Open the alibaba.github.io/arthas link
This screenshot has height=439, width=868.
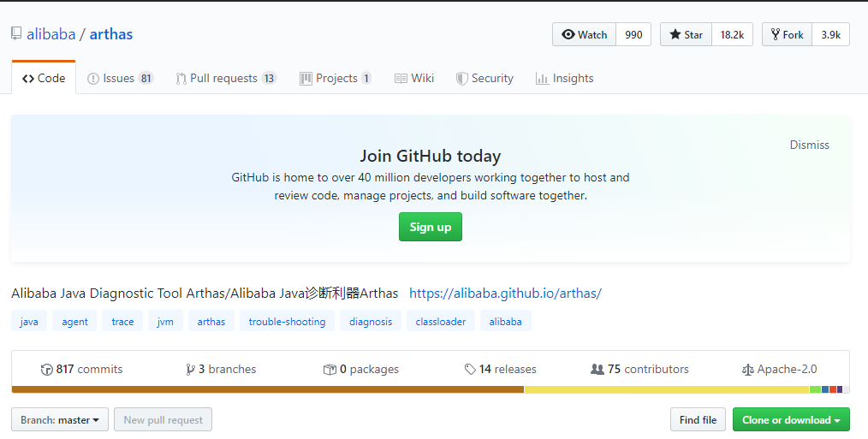(505, 293)
